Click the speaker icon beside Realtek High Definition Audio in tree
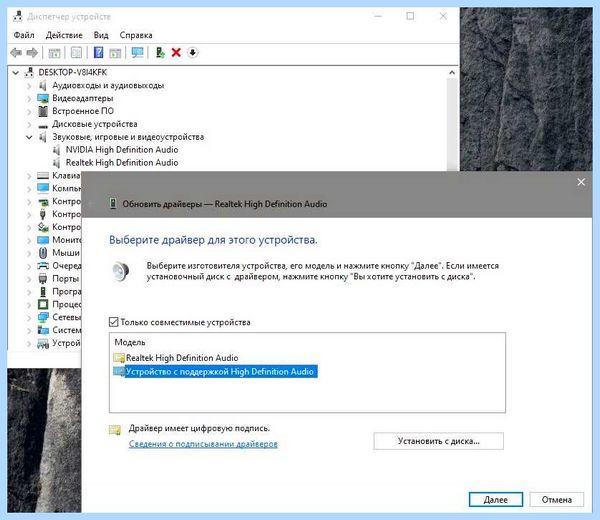 pyautogui.click(x=57, y=163)
